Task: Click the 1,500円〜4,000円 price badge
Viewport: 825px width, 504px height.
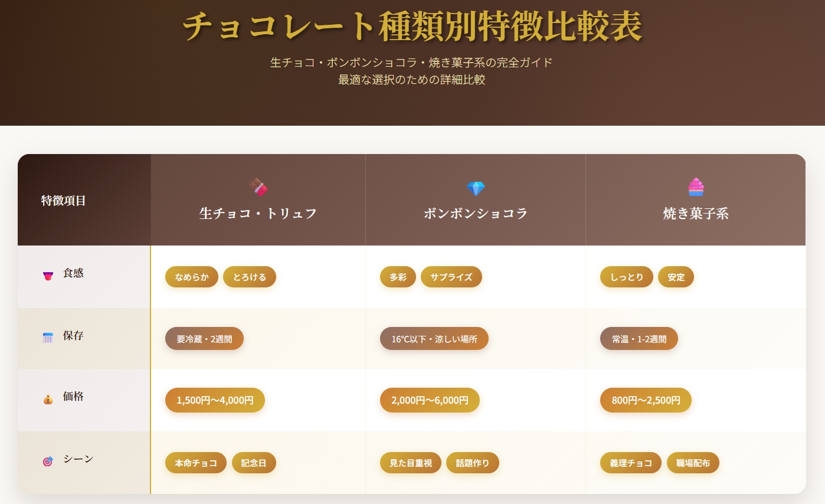Action: click(x=215, y=400)
